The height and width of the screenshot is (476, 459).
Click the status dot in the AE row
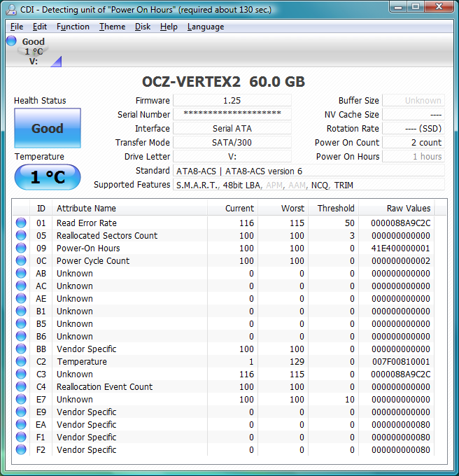coord(21,298)
